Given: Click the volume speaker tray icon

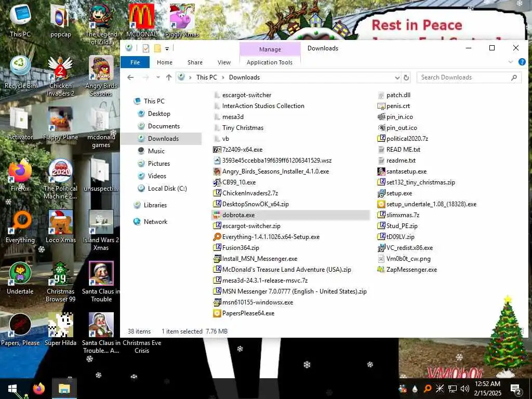Looking at the screenshot, I should point(464,389).
